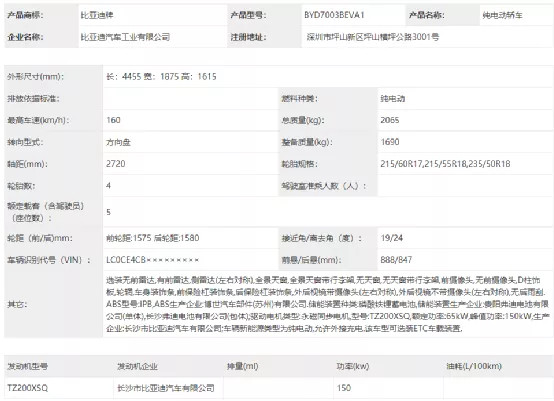Image resolution: width=554 pixels, height=401 pixels.
Task: Select dimensions value 长: 4455 宽: 1875 高: 1615
Action: point(161,76)
